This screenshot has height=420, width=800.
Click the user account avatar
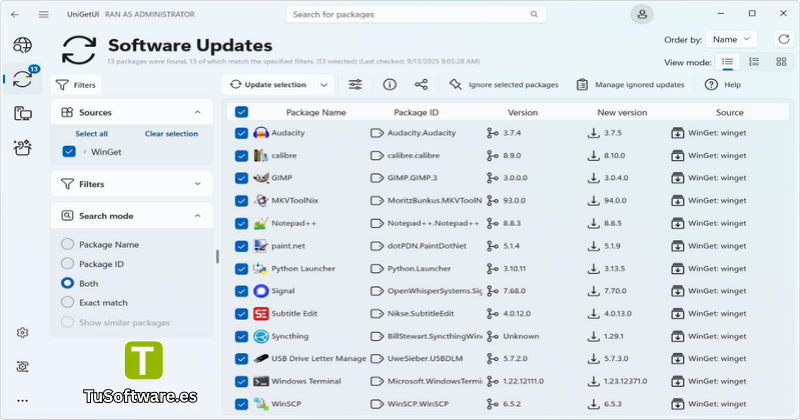pyautogui.click(x=642, y=14)
